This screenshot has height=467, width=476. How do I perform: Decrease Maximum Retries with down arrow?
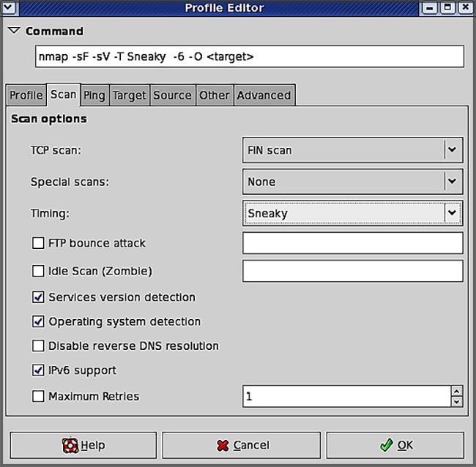(x=457, y=402)
